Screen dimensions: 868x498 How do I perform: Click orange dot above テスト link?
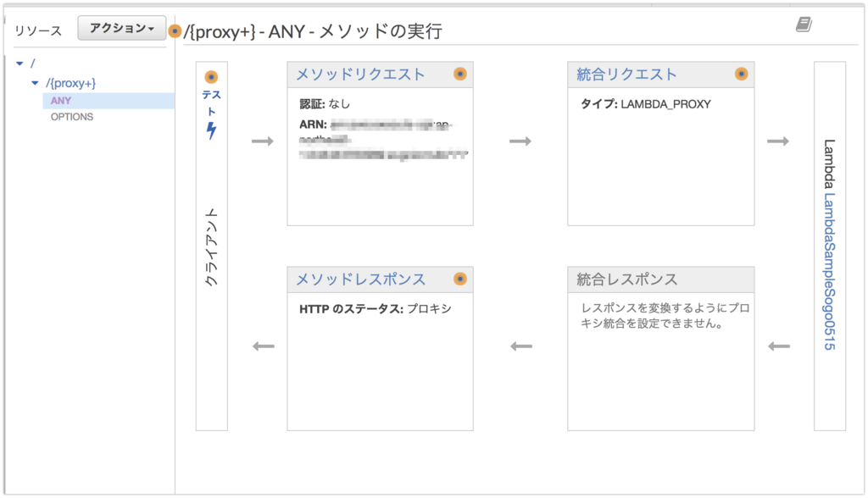[x=211, y=77]
